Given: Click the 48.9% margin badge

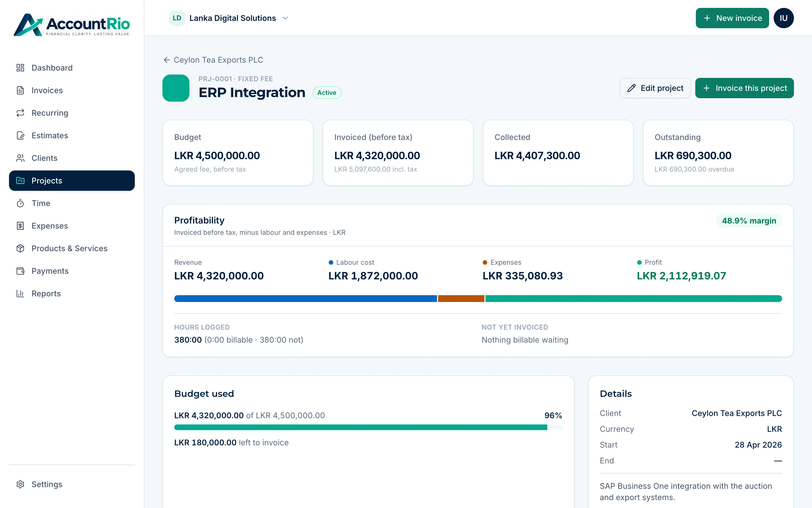Looking at the screenshot, I should click(x=749, y=221).
